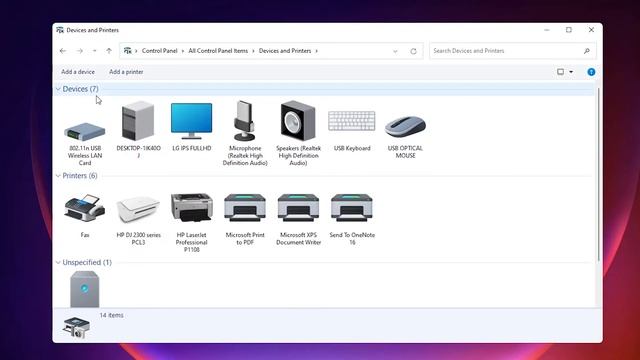The image size is (640, 360).
Task: Click the search magnifier icon
Action: coord(587,51)
